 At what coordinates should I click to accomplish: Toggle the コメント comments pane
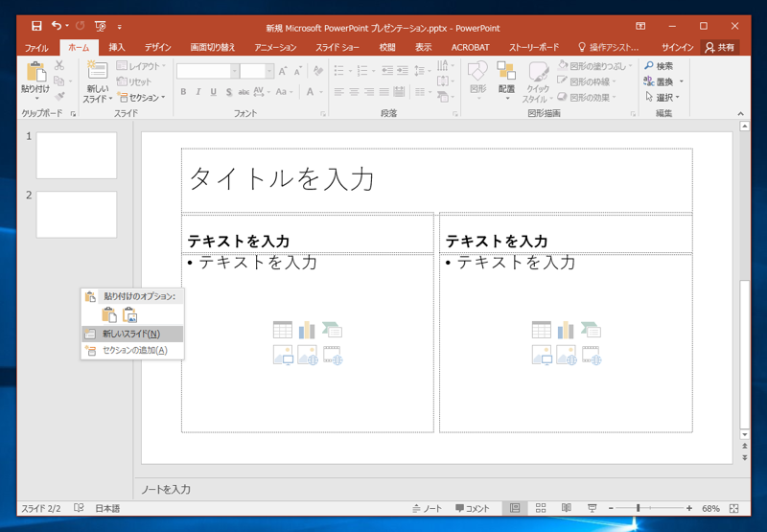click(x=473, y=508)
